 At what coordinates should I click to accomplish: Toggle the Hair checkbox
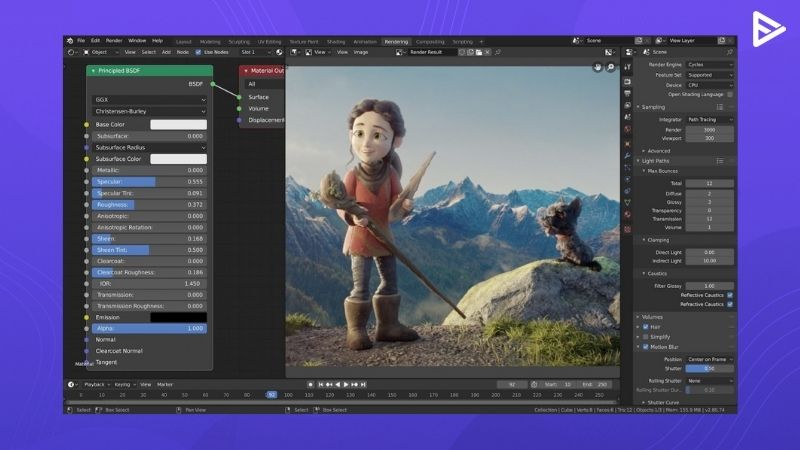click(645, 327)
